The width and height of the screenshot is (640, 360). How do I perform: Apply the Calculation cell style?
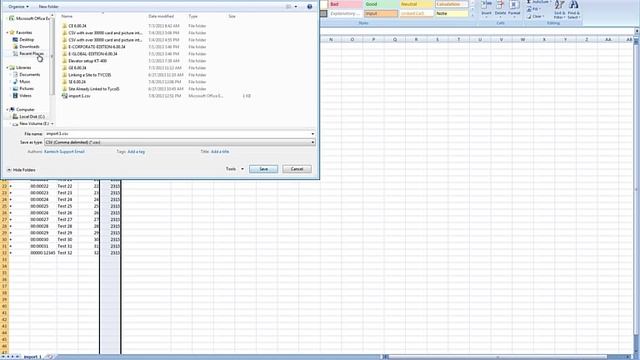pyautogui.click(x=451, y=4)
